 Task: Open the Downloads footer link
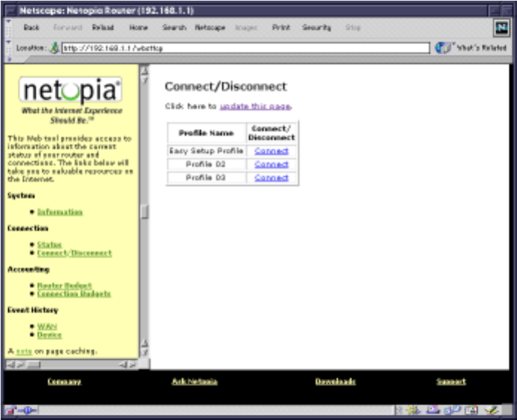pyautogui.click(x=335, y=381)
